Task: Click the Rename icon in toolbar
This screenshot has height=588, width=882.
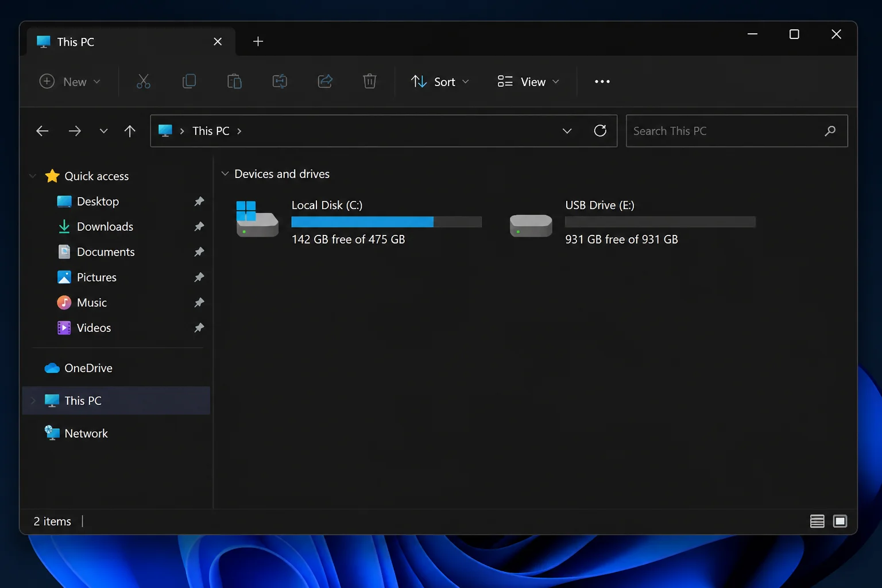Action: tap(280, 82)
